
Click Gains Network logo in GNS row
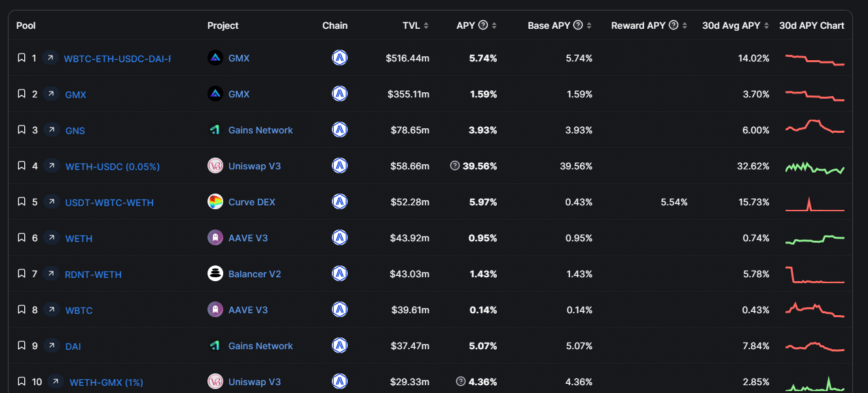(x=215, y=130)
